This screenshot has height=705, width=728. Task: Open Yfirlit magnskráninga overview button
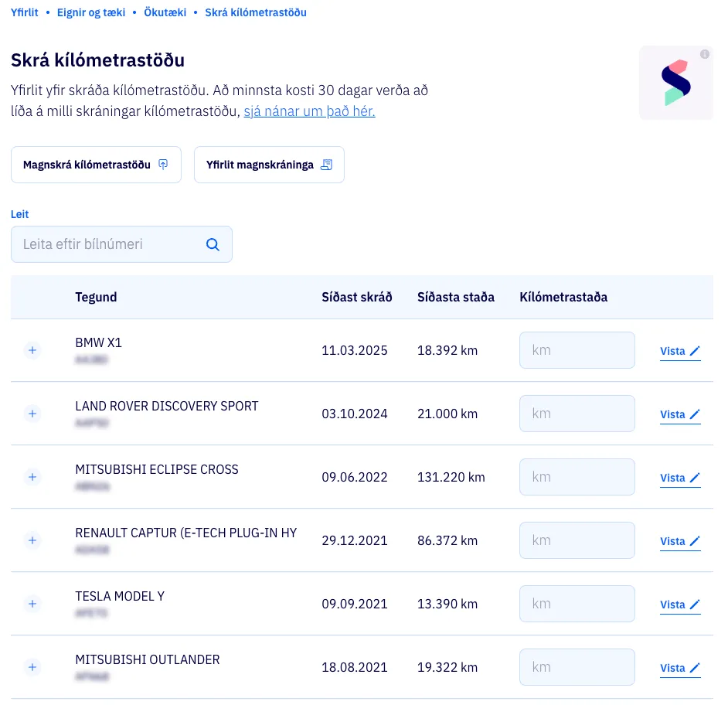click(x=269, y=165)
